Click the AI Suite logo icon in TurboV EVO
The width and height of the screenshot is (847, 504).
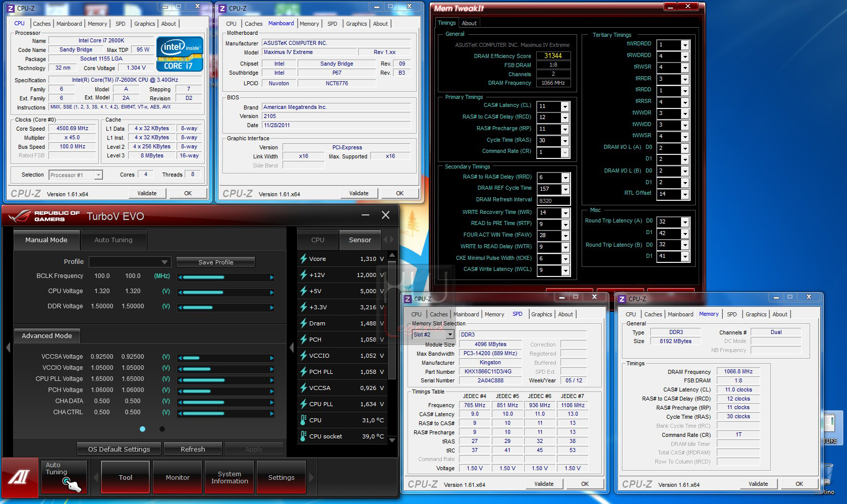pos(19,477)
